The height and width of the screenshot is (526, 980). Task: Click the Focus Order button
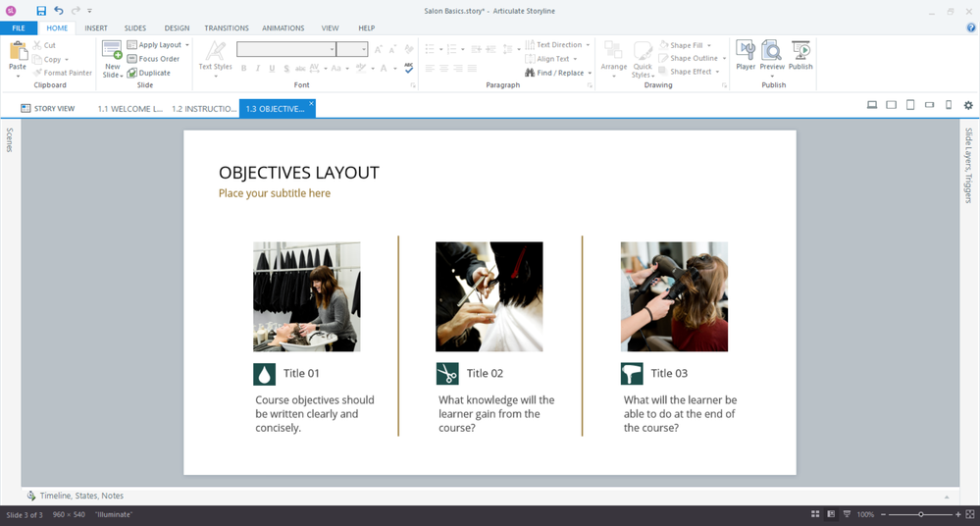pos(158,59)
